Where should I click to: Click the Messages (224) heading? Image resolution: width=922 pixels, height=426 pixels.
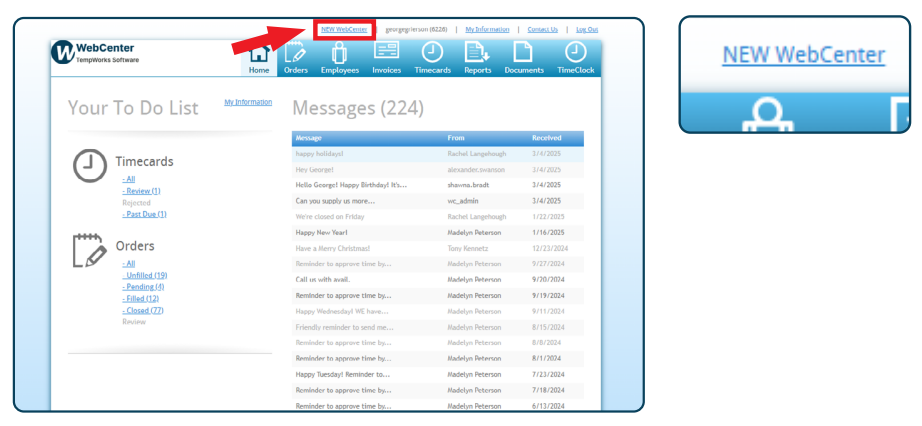click(358, 108)
